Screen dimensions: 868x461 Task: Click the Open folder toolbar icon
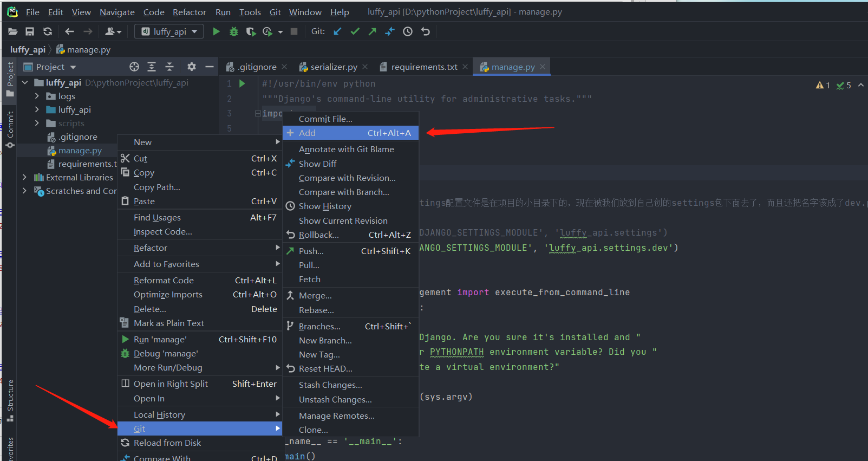pos(12,32)
